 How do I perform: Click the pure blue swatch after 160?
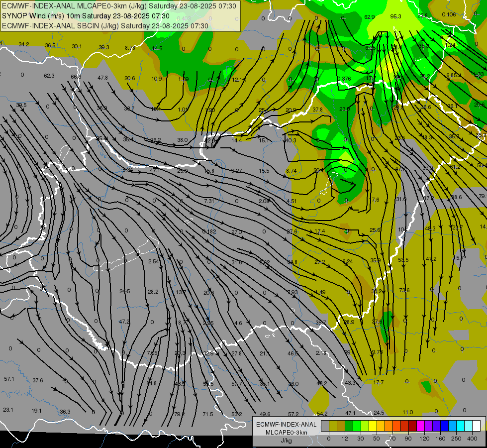444,426
